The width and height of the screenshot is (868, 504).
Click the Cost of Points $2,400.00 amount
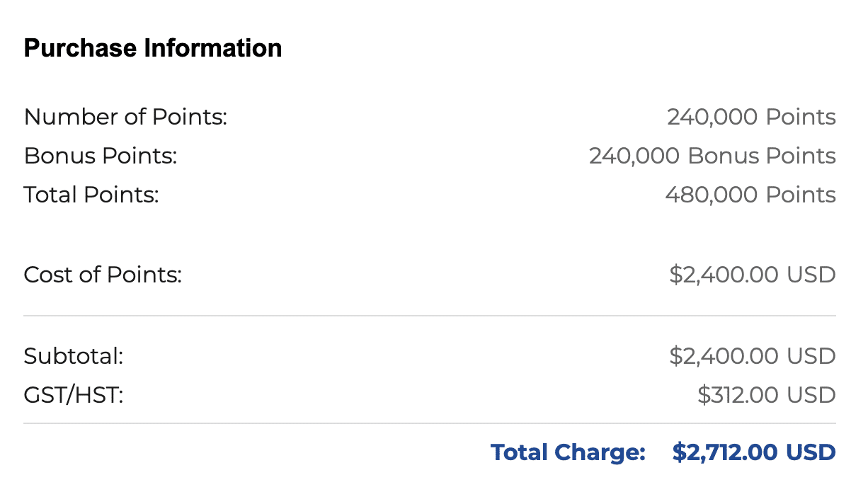tap(752, 275)
